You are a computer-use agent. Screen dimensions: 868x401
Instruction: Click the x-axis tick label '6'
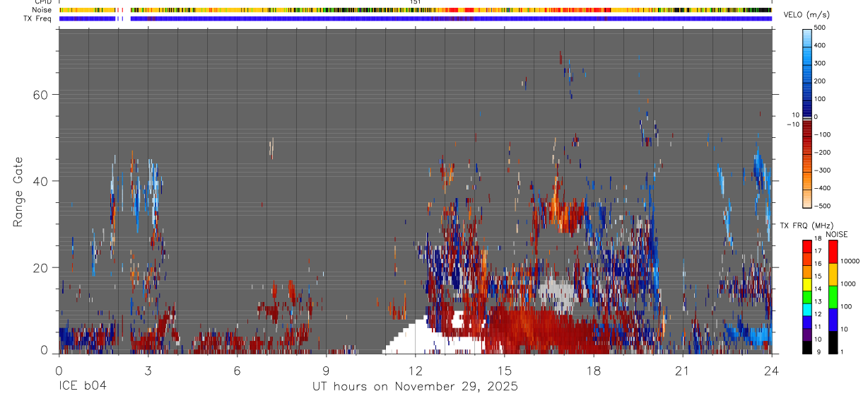coord(237,371)
